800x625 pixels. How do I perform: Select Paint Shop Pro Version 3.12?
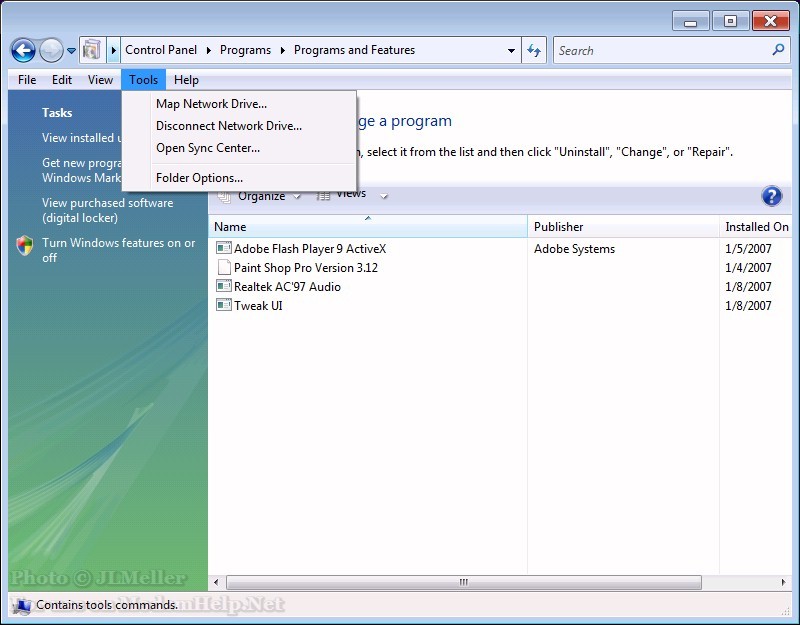[306, 268]
